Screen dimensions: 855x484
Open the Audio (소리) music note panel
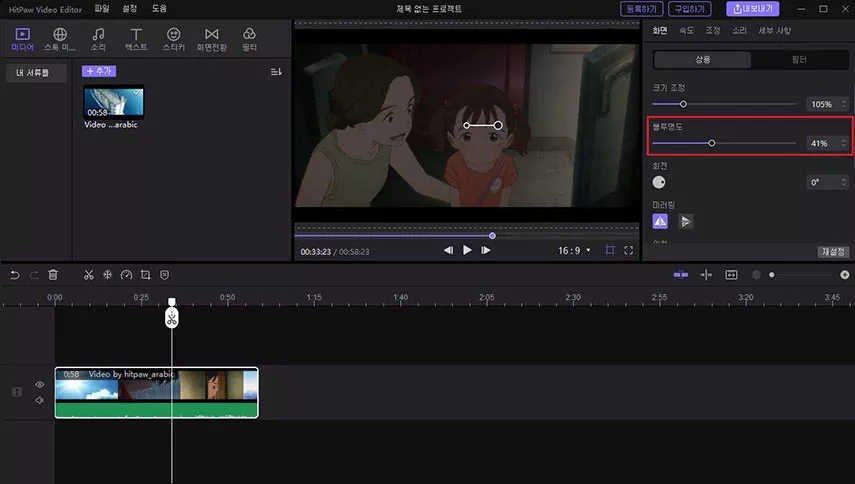pyautogui.click(x=98, y=40)
